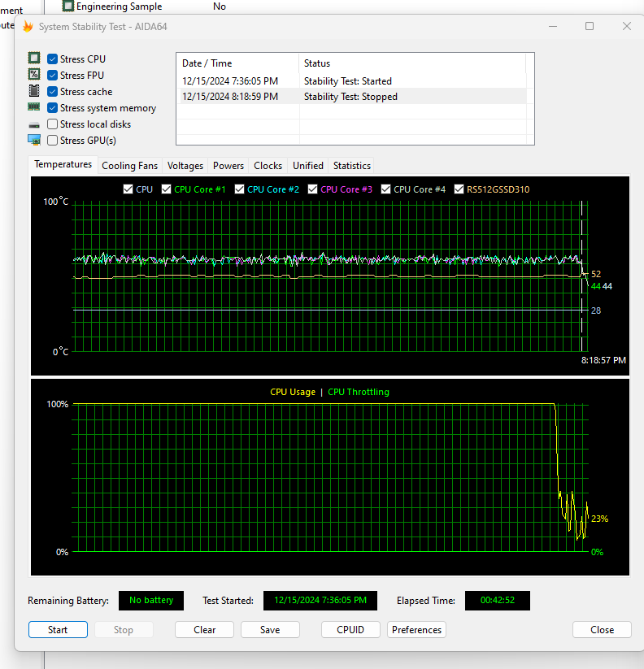Toggle the CPU graph series checkbox
Image resolution: width=644 pixels, height=669 pixels.
[128, 189]
